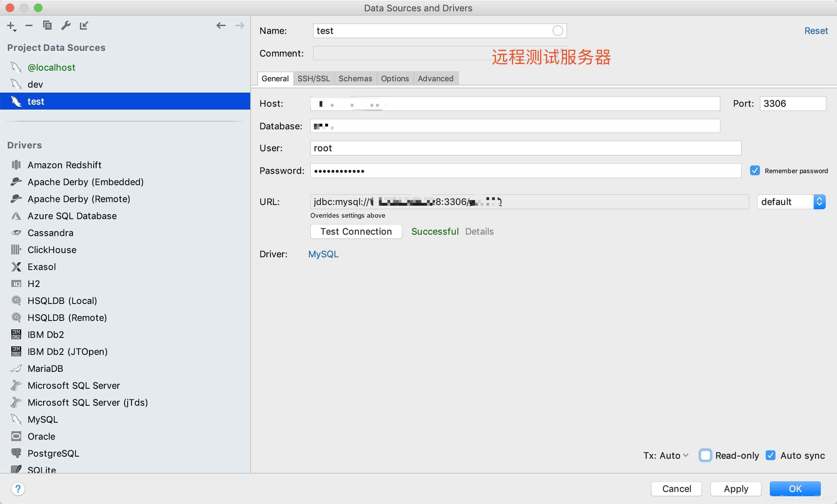This screenshot has height=504, width=837.
Task: Enable the Read-only checkbox
Action: tap(705, 455)
